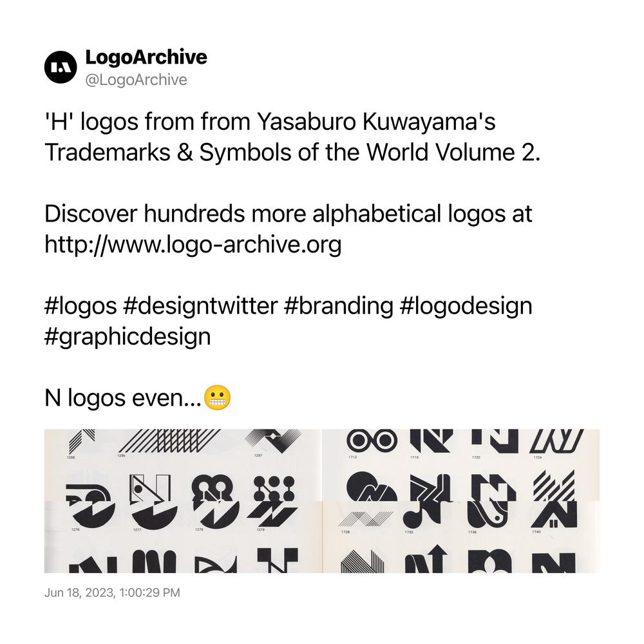Click the LogoArchive profile avatar

click(x=61, y=68)
